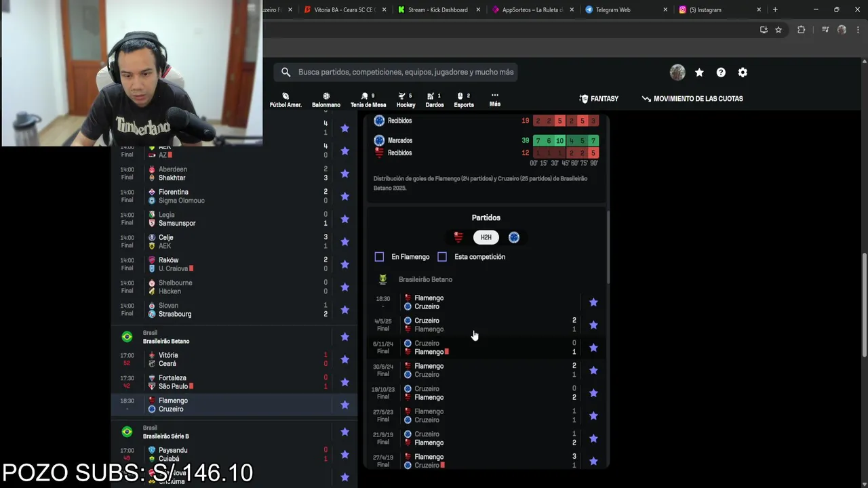868x488 pixels.
Task: Open the user profile avatar
Action: [677, 73]
